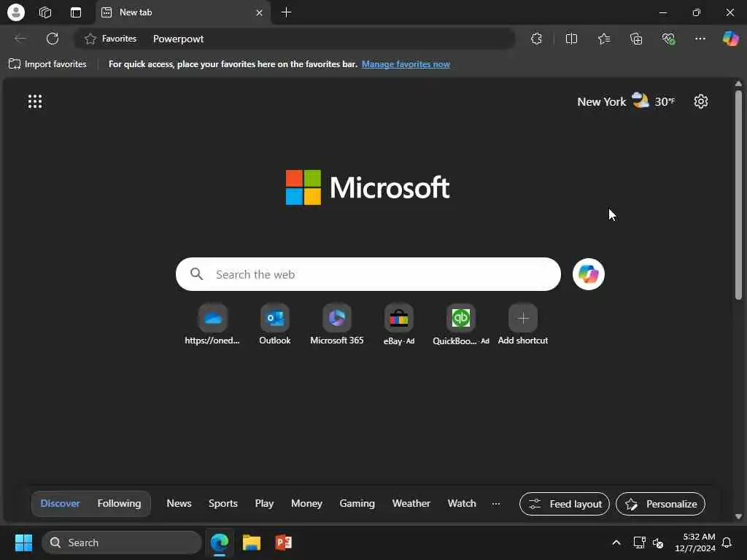
Task: Open the Play feed tab
Action: pyautogui.click(x=264, y=503)
